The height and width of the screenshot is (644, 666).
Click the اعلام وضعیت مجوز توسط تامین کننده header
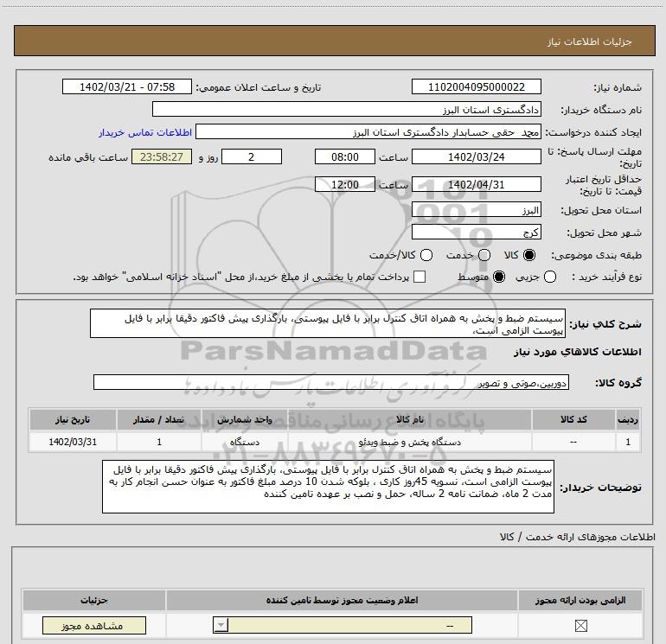pyautogui.click(x=342, y=600)
